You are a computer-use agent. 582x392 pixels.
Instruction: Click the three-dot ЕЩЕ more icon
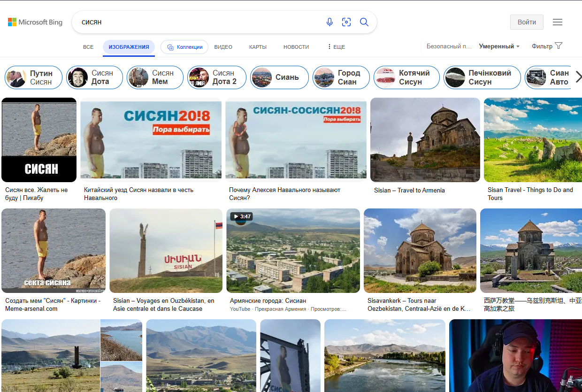coord(329,47)
